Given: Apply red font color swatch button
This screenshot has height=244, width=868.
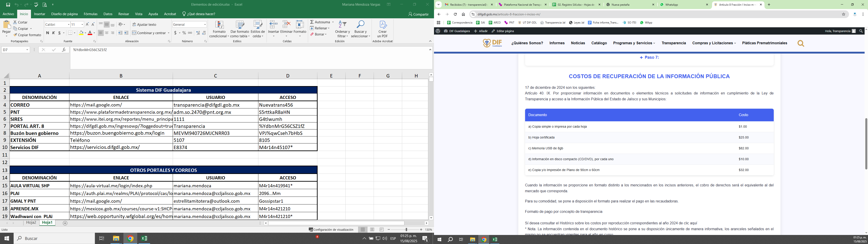Looking at the screenshot, I should pos(90,33).
